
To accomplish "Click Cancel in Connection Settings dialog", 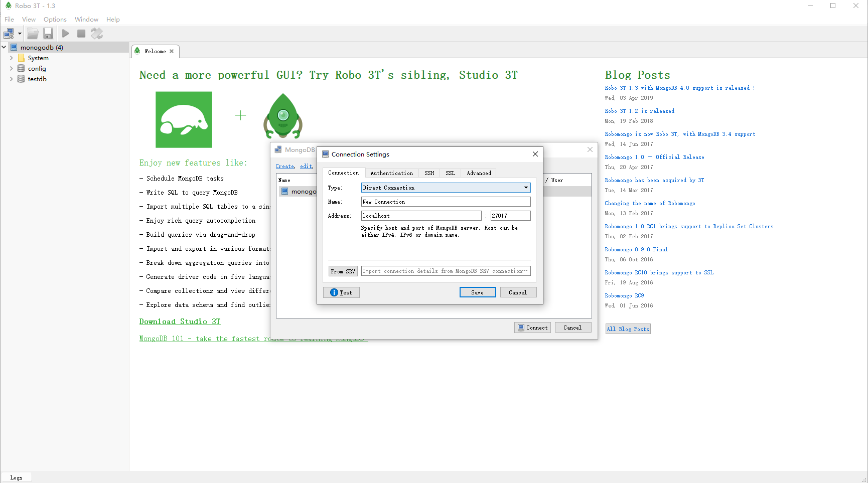I will [518, 292].
